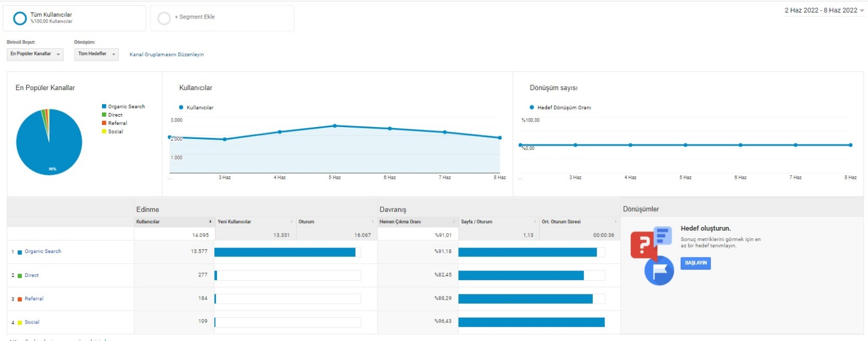Open the Referral channel link

tap(34, 299)
